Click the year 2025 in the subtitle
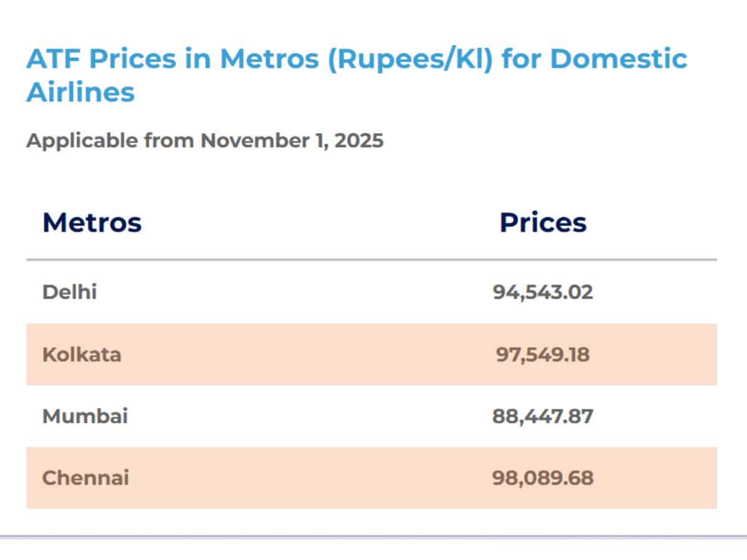This screenshot has width=747, height=560. coord(359,141)
